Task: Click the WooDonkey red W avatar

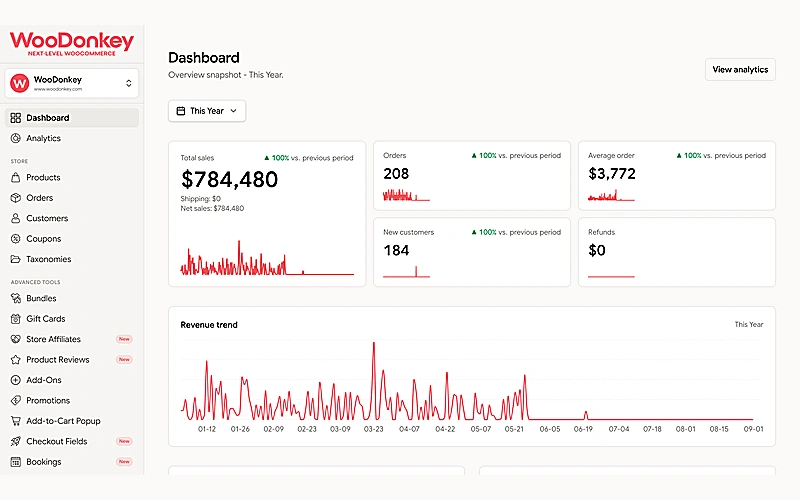Action: point(19,83)
